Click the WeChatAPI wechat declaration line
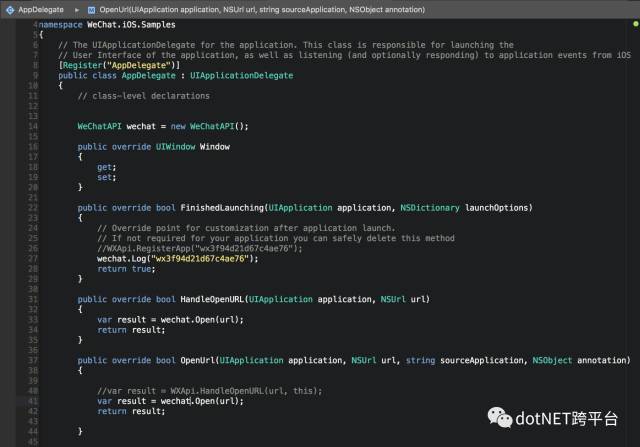 163,127
